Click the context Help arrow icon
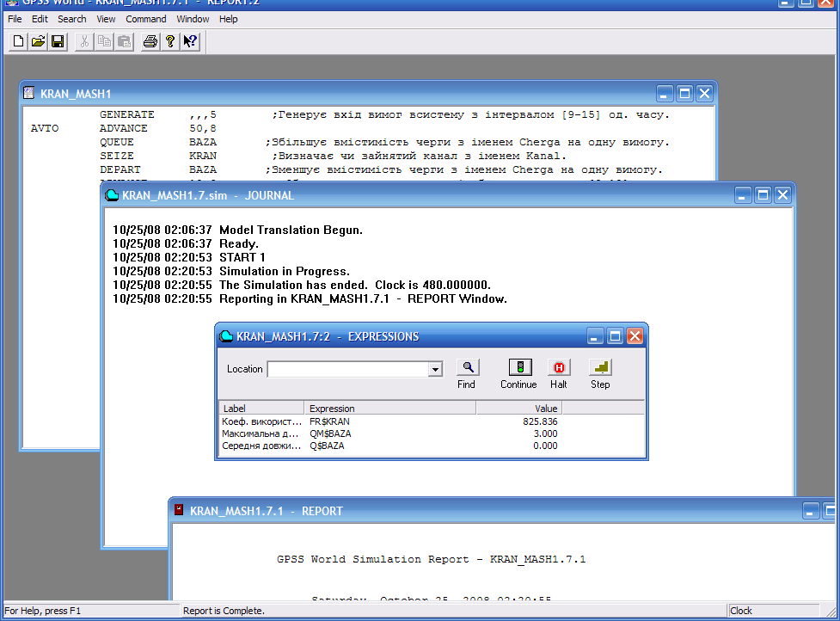The image size is (840, 621). click(x=190, y=41)
